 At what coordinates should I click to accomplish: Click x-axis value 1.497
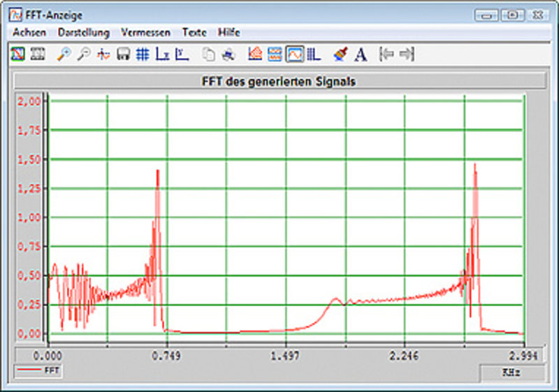tap(285, 356)
